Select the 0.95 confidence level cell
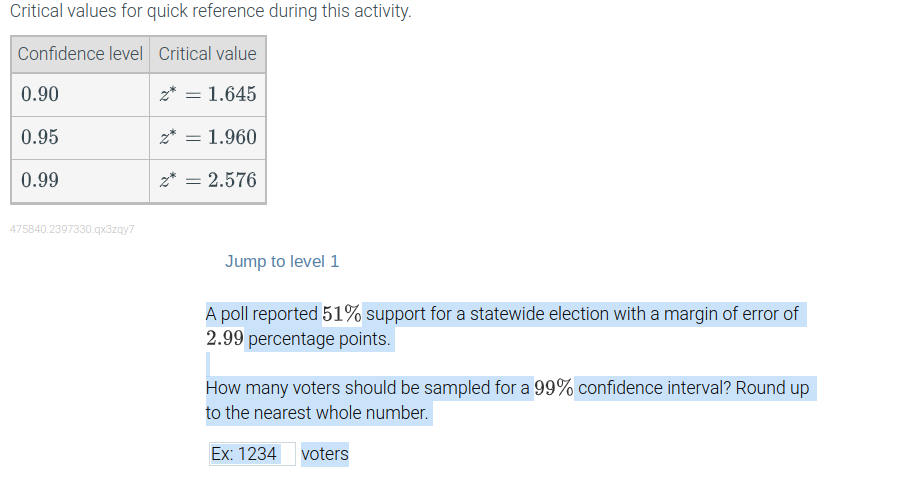This screenshot has width=923, height=492. tap(80, 137)
